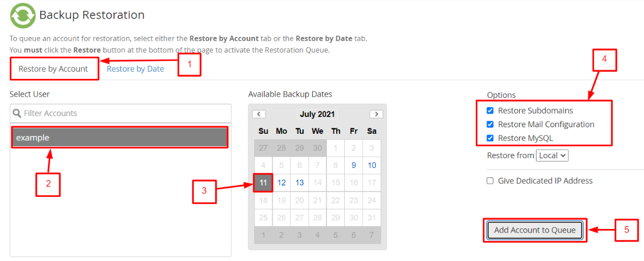
Task: Select backup date July 9
Action: click(x=353, y=165)
